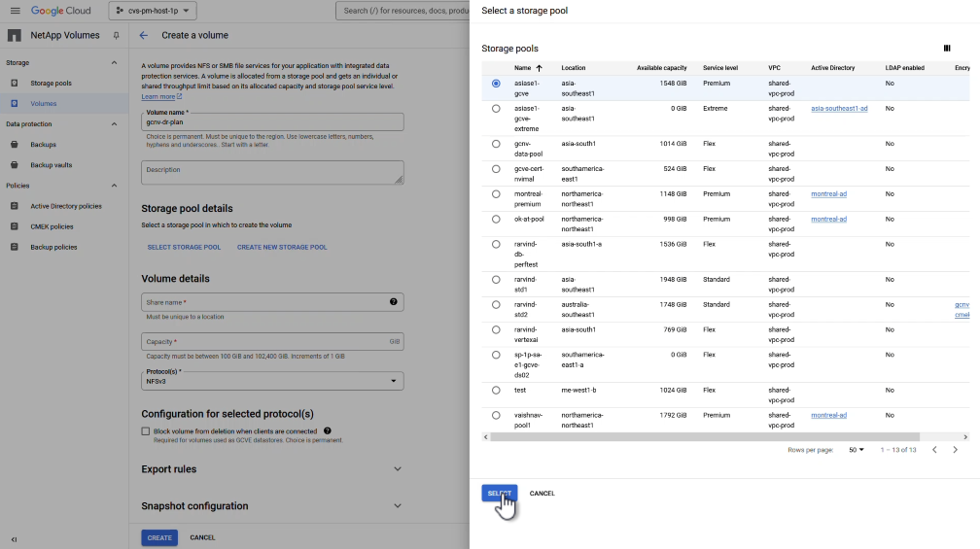Go to previous page of storage pools
The image size is (980, 549).
(934, 450)
